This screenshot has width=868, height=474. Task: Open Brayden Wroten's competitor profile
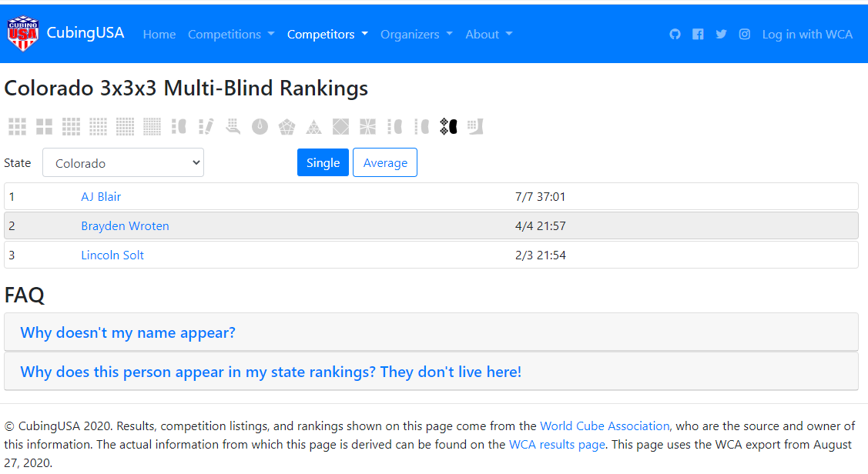click(125, 225)
